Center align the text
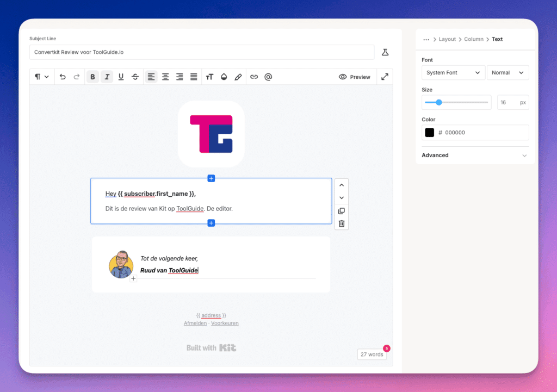The width and height of the screenshot is (557, 392). [165, 77]
